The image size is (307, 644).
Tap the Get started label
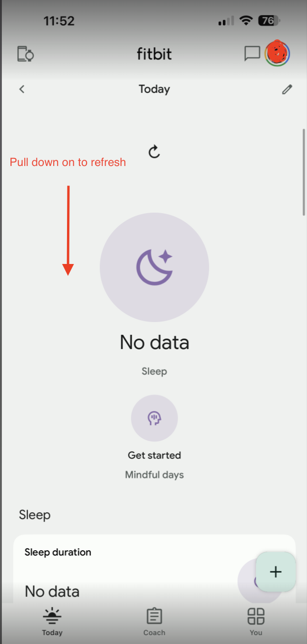(154, 455)
